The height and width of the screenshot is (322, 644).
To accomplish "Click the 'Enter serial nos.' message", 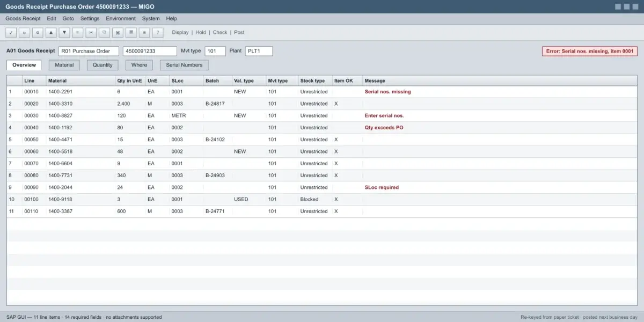I will [384, 115].
